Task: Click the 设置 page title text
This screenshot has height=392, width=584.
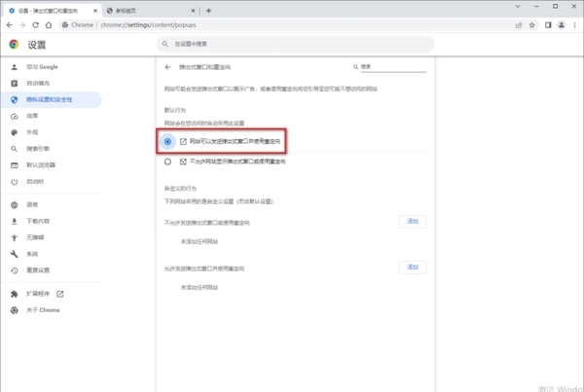Action: (37, 45)
